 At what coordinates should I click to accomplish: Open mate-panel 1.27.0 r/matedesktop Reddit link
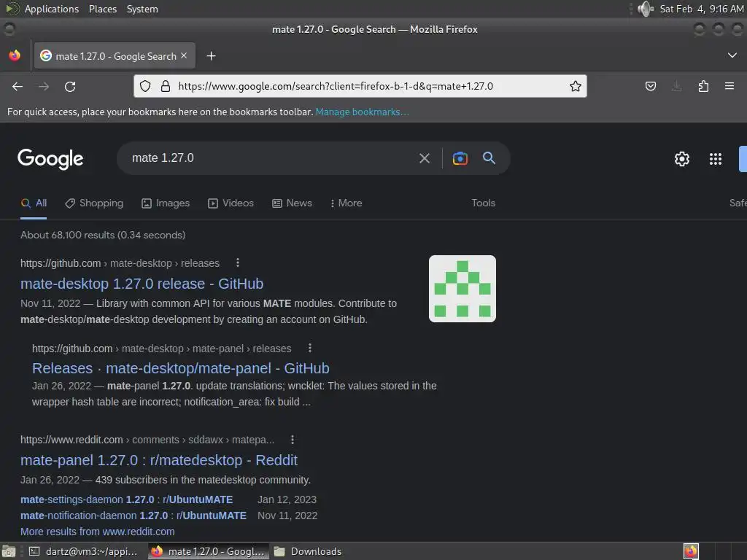[x=158, y=461]
